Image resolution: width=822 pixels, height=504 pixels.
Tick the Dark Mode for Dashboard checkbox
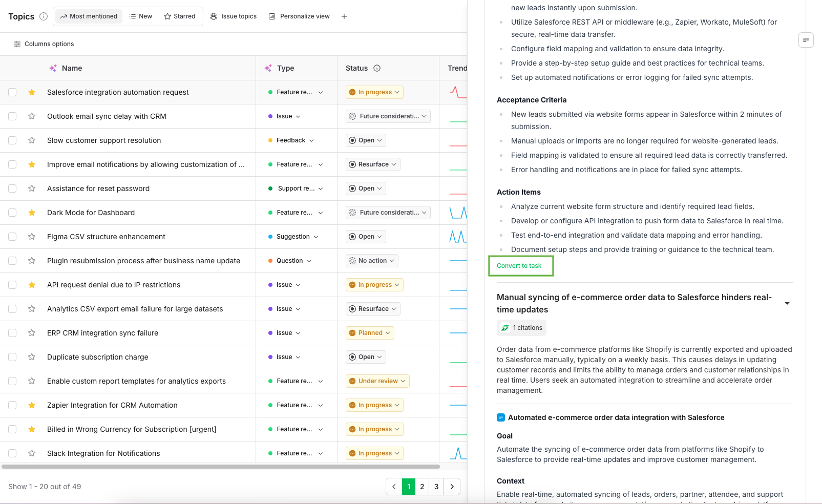point(12,213)
